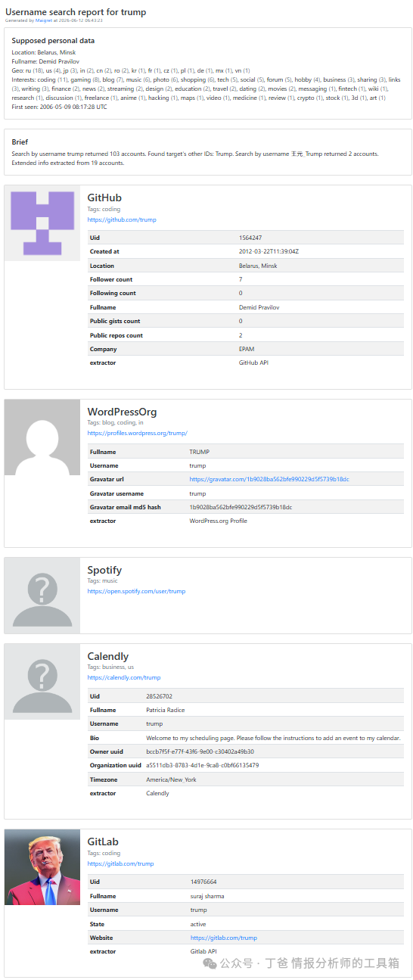Click the Website link in GitLab table
Screen dimensions: 413x980
click(x=224, y=938)
